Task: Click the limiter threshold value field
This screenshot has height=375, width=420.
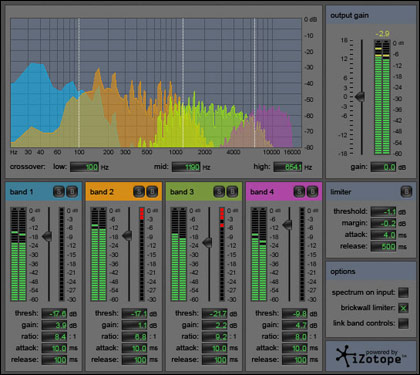Action: 384,212
